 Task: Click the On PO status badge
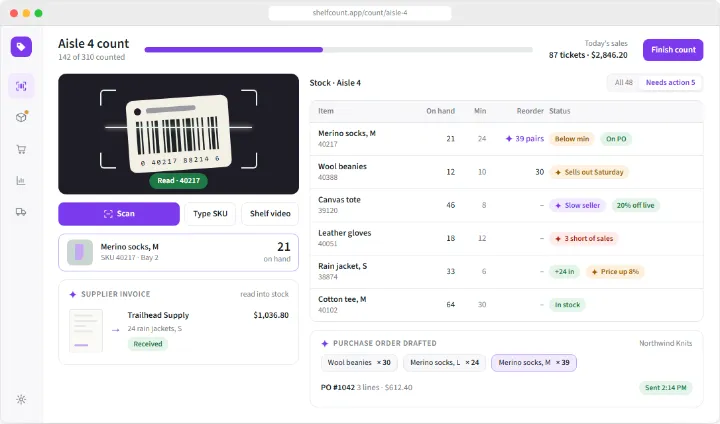tap(616, 139)
